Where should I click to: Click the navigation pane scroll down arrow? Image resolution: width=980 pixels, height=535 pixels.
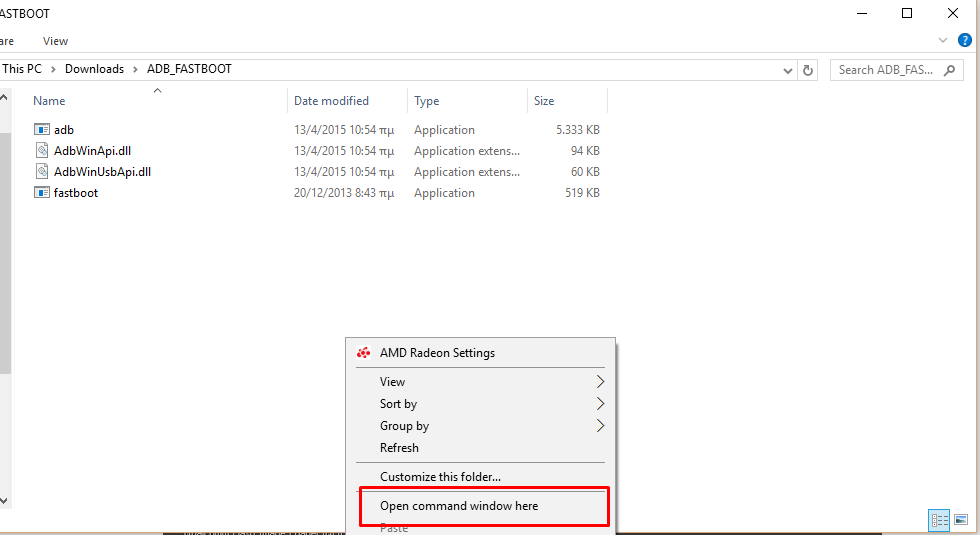(x=4, y=501)
